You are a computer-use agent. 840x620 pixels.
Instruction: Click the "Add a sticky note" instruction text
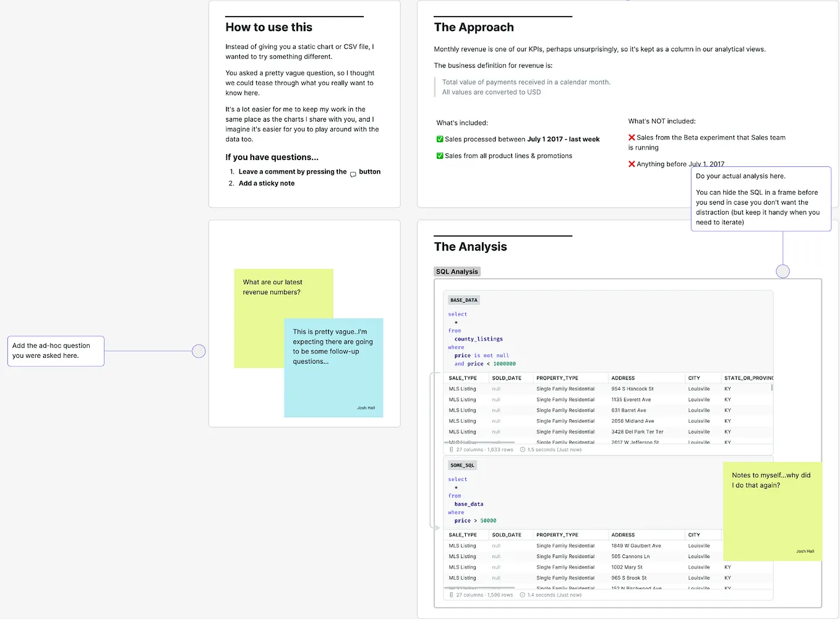point(266,183)
